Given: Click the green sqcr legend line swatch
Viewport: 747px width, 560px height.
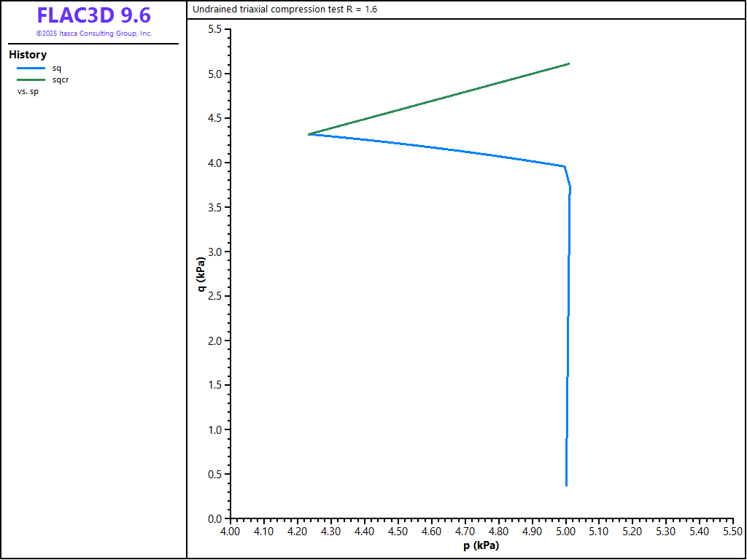Looking at the screenshot, I should coord(31,79).
